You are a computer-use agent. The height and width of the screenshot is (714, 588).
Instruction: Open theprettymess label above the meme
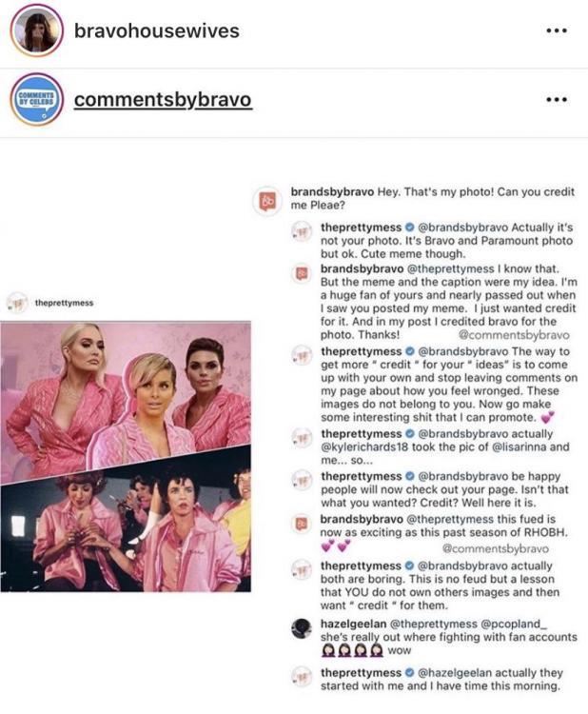click(64, 303)
